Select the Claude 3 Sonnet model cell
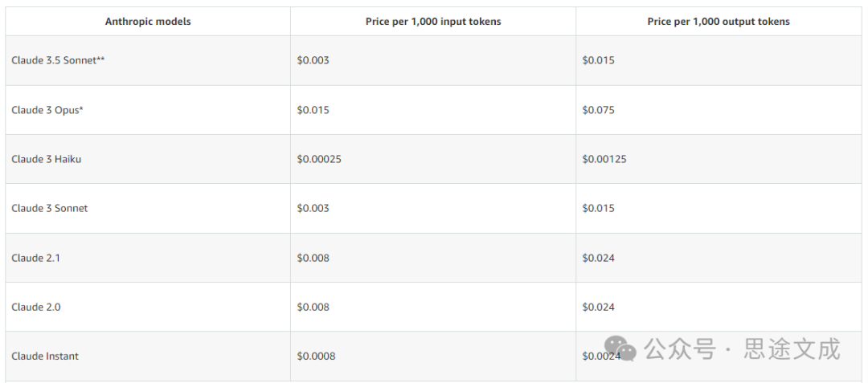 point(50,208)
